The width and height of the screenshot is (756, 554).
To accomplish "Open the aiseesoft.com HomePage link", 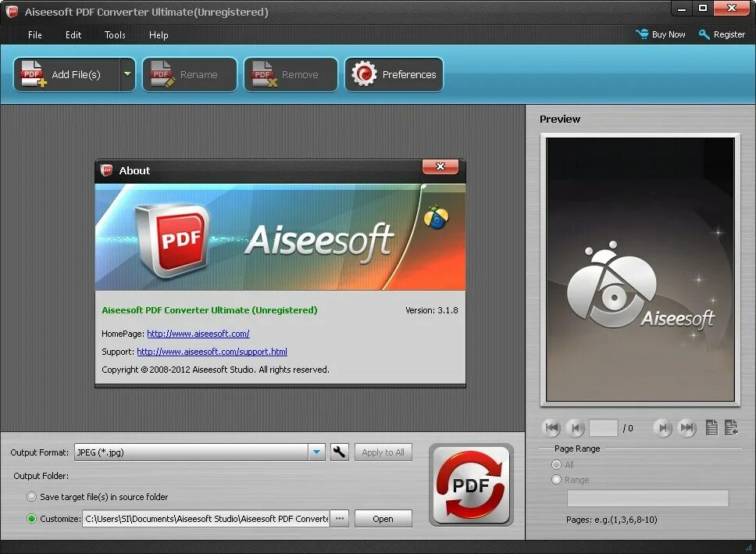I will [198, 334].
